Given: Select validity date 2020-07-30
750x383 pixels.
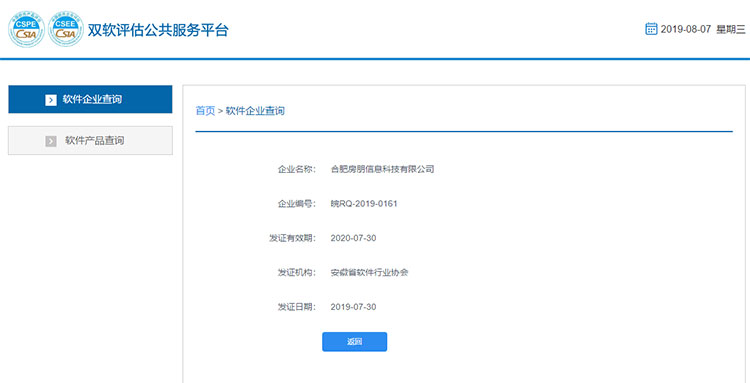Looking at the screenshot, I should (353, 238).
